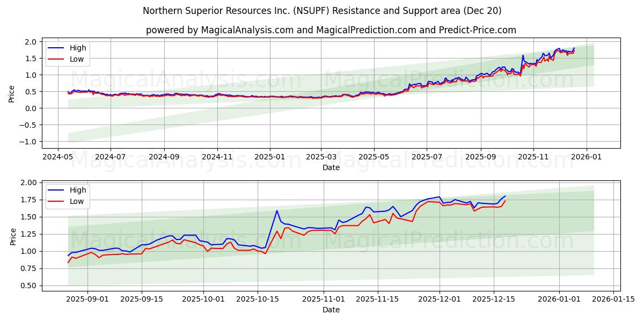Click the 2025-11-01 tick label
The image size is (644, 322).
click(x=324, y=300)
